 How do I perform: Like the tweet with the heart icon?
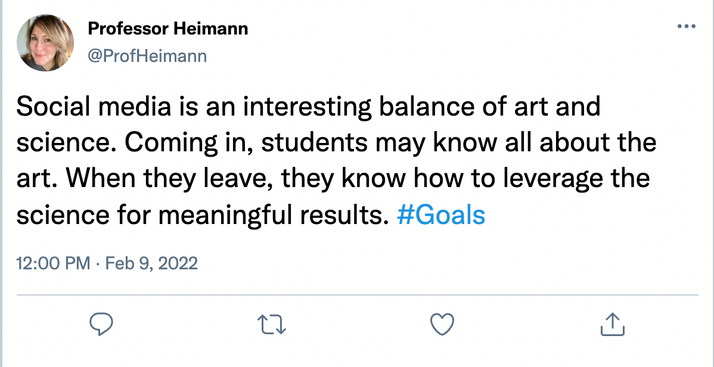point(442,325)
